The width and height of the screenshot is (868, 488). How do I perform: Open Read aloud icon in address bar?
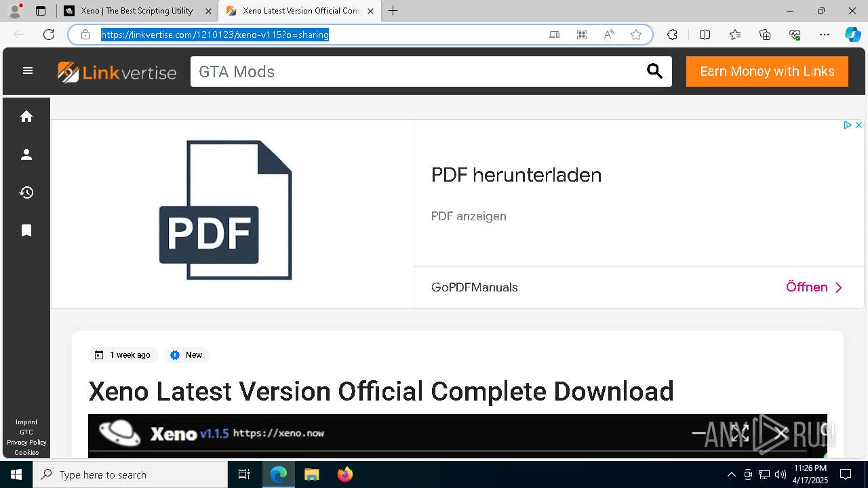[609, 35]
